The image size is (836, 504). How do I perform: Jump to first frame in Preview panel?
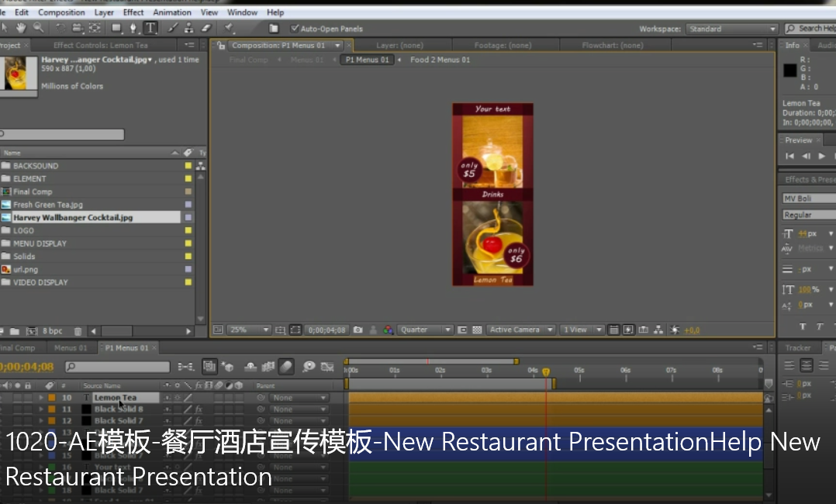[x=789, y=156]
